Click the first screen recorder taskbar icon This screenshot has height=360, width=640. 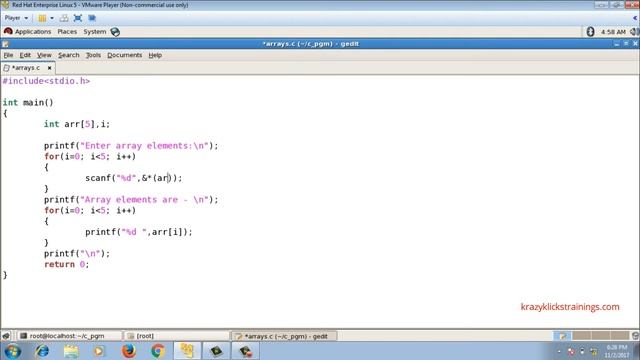[216, 351]
